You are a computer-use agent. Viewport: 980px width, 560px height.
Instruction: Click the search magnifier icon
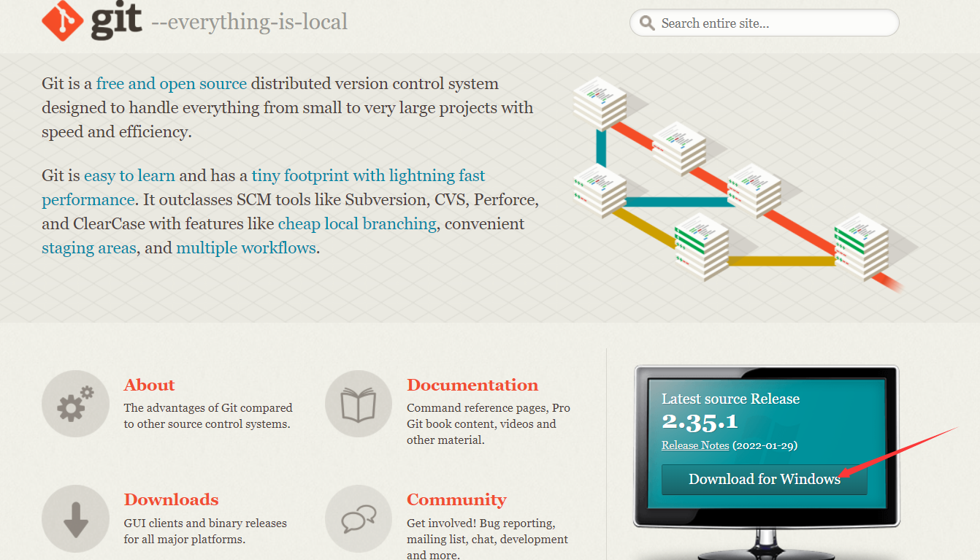646,23
